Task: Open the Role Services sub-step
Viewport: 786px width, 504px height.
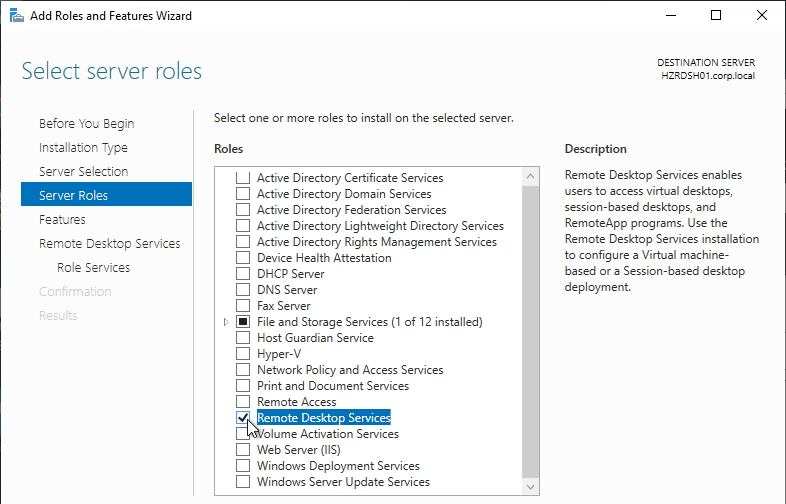Action: (x=93, y=268)
